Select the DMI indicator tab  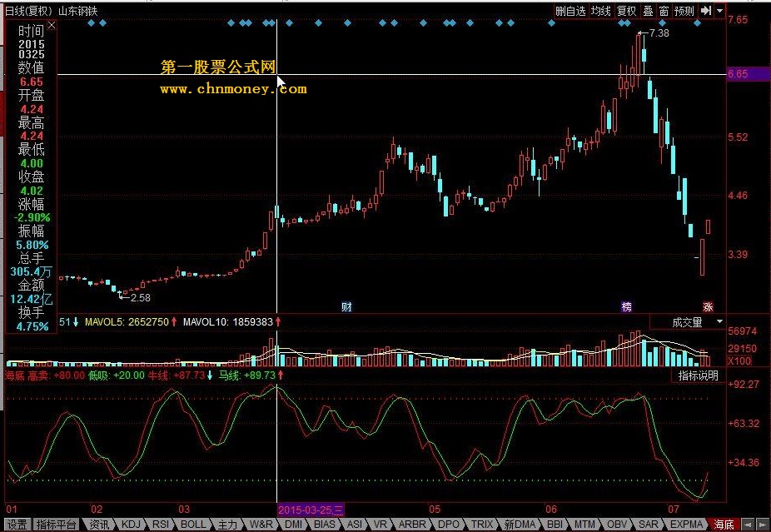coord(294,525)
